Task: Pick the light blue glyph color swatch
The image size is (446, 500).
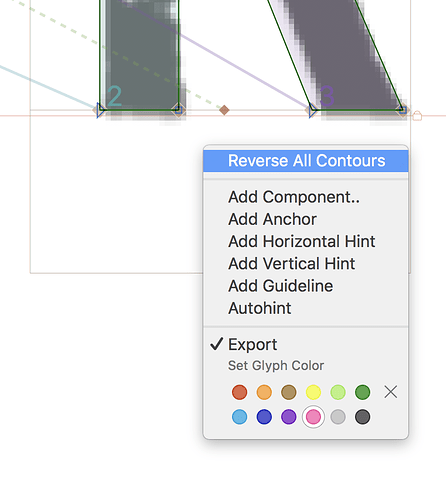Action: 240,417
